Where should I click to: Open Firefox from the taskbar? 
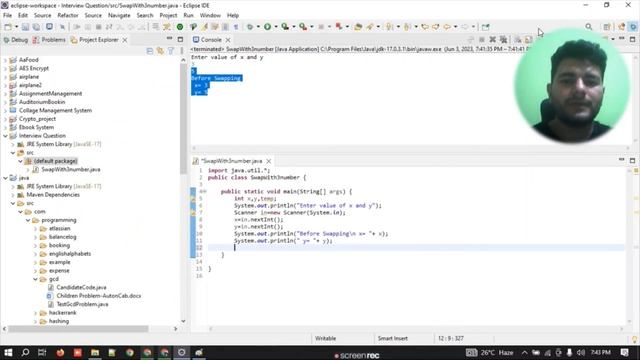(x=60, y=352)
